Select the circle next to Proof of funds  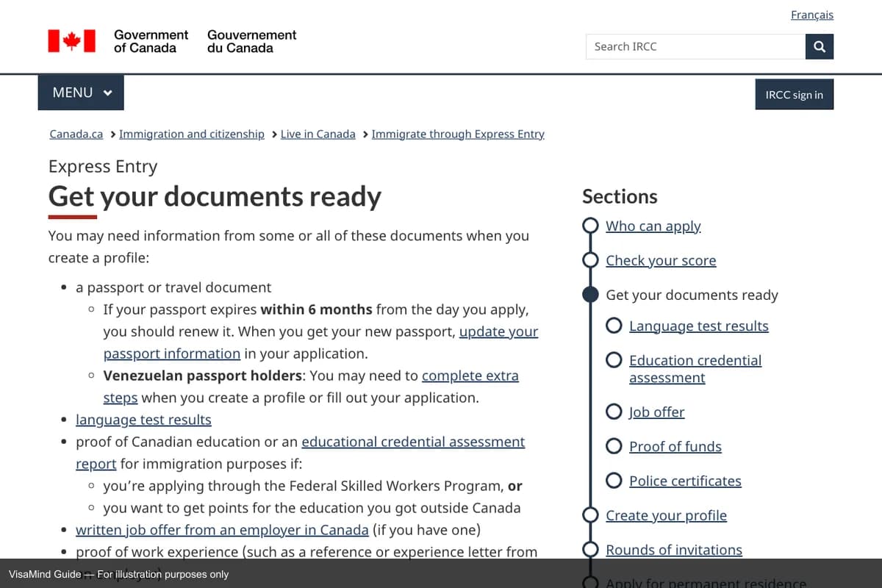[614, 445]
